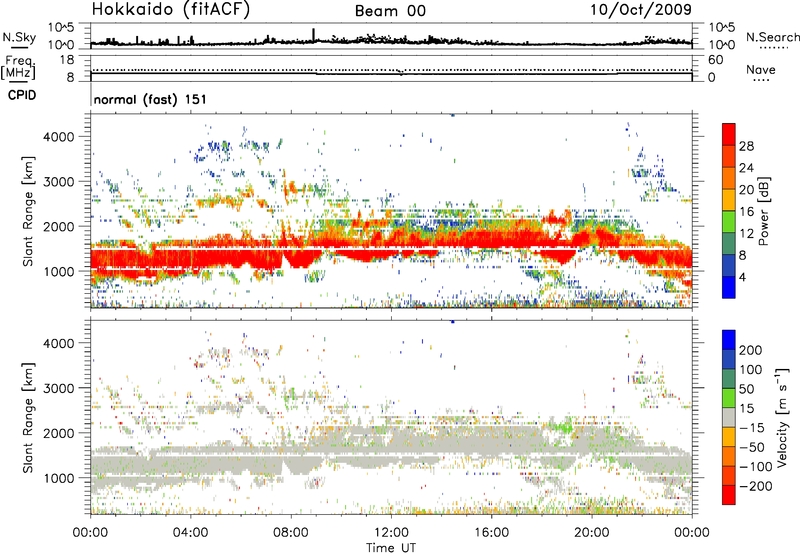Viewport: 800px width, 554px height.
Task: Click the 'Power [dB]' colorbar title
Action: click(x=763, y=211)
